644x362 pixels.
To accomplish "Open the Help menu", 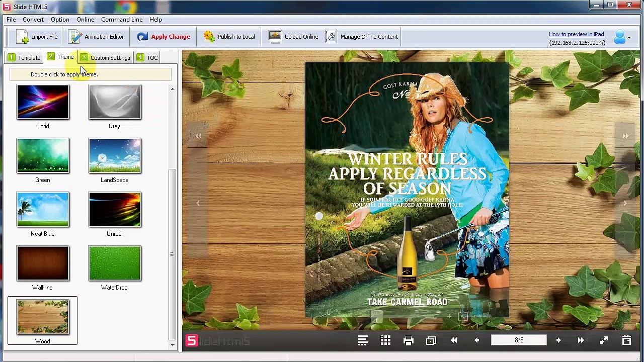I will (x=155, y=20).
